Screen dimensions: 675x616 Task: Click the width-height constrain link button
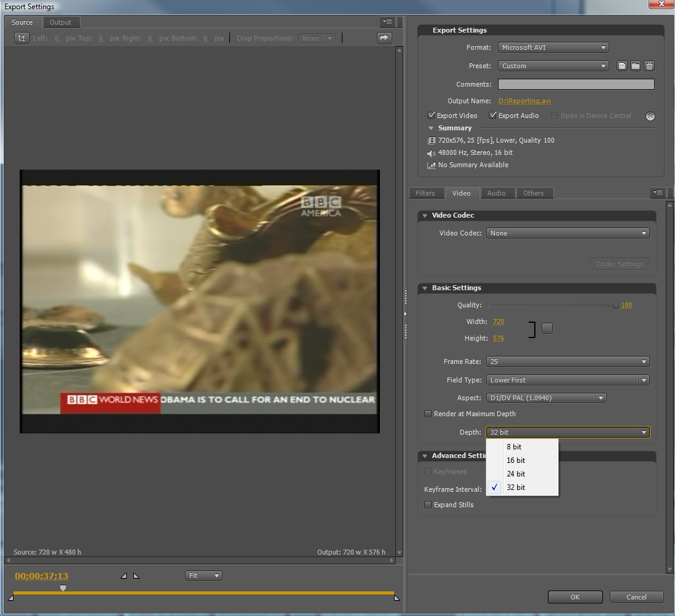coord(547,328)
